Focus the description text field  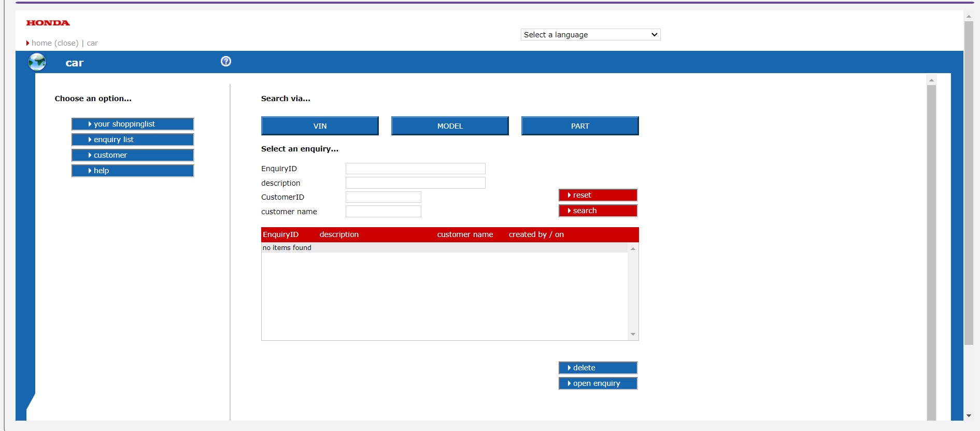(415, 183)
